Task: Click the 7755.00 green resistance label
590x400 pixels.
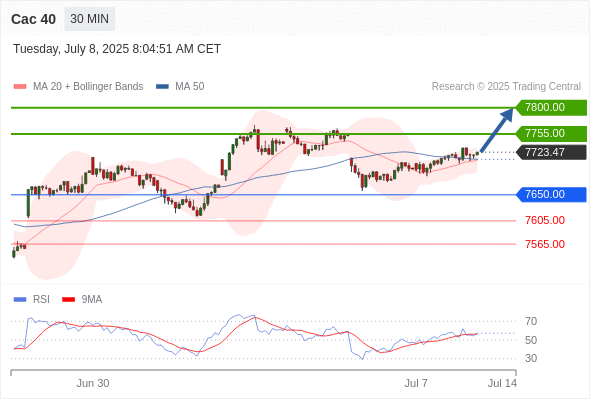Action: 551,134
